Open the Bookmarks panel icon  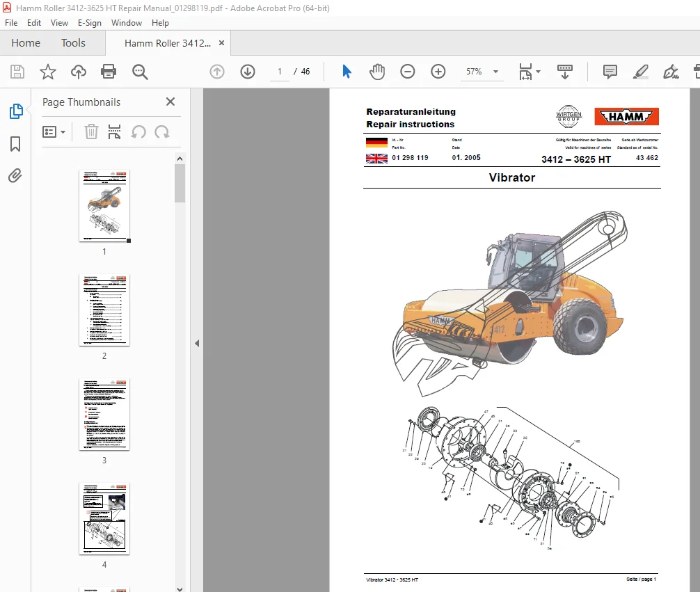pyautogui.click(x=15, y=144)
